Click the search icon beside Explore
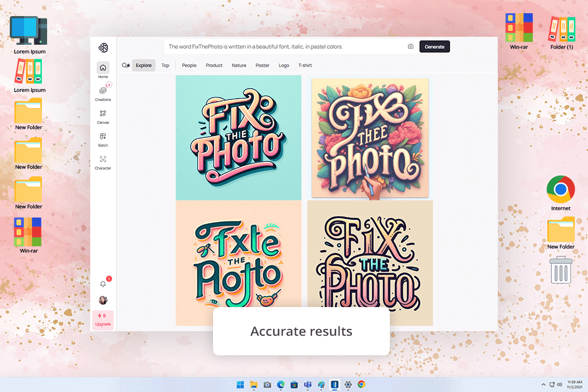 pyautogui.click(x=125, y=65)
